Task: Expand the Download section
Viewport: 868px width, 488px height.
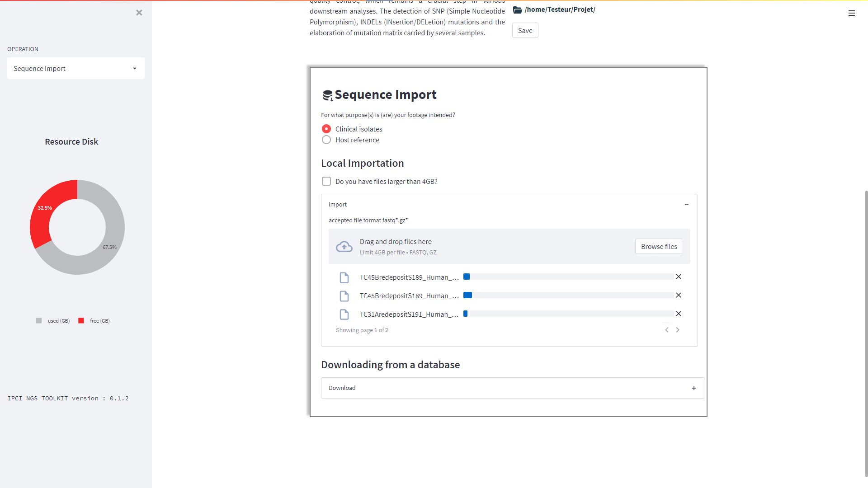Action: (513, 388)
